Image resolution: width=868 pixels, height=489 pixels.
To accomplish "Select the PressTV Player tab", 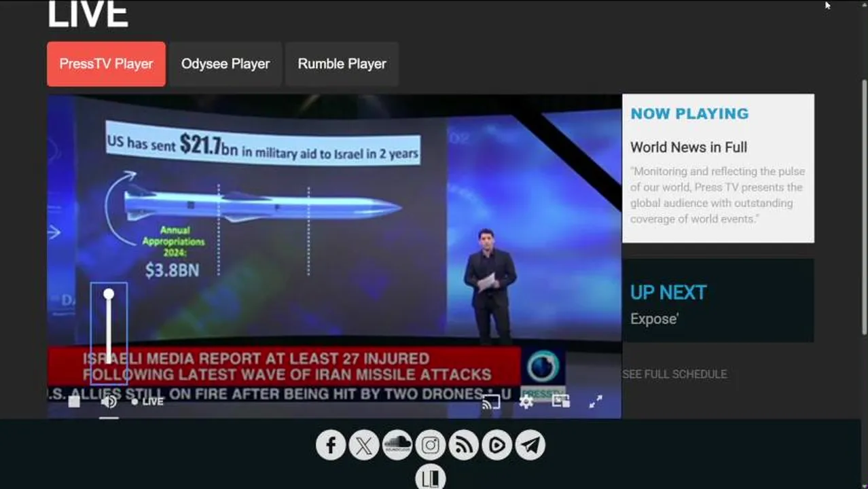I will pos(106,64).
